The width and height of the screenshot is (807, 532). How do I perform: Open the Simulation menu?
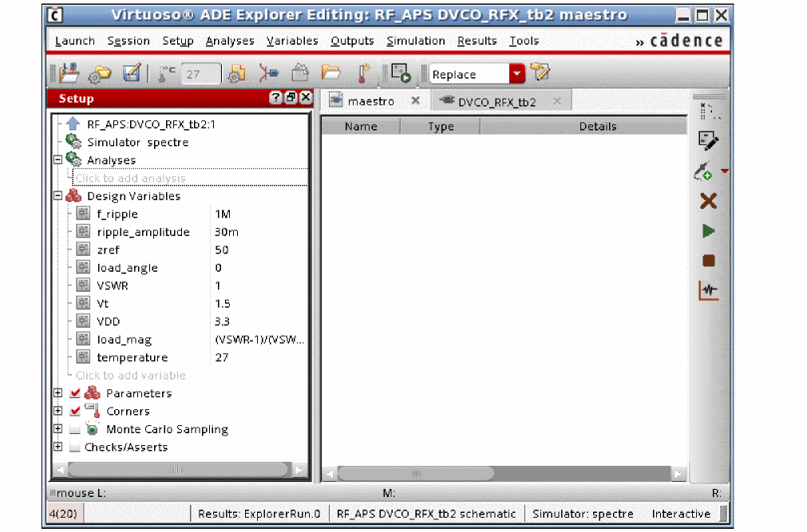[x=415, y=41]
